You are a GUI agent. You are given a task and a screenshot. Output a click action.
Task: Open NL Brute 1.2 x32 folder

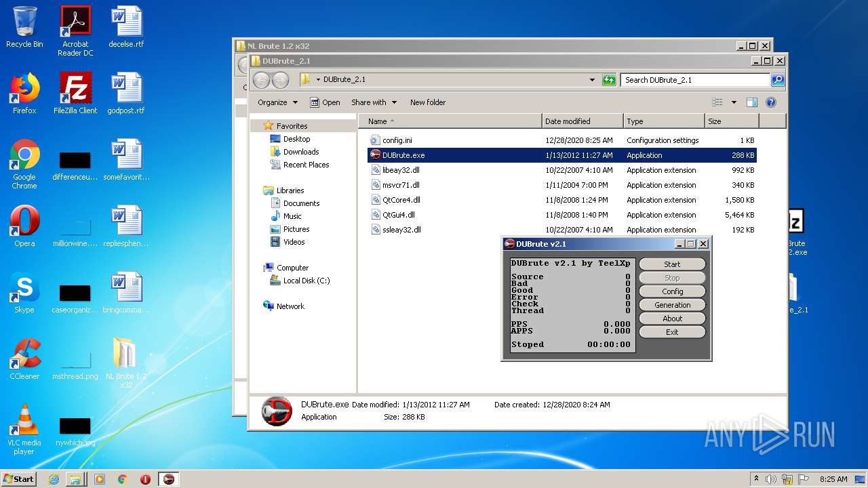(x=126, y=363)
